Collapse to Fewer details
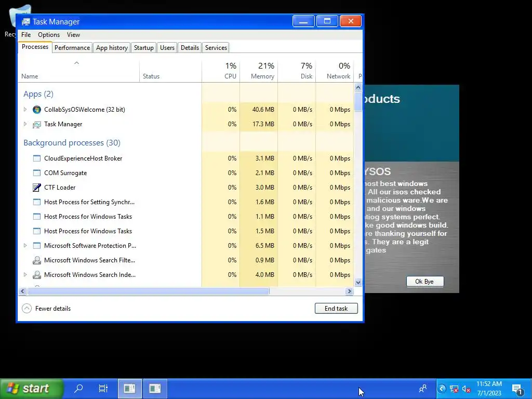 (46, 309)
